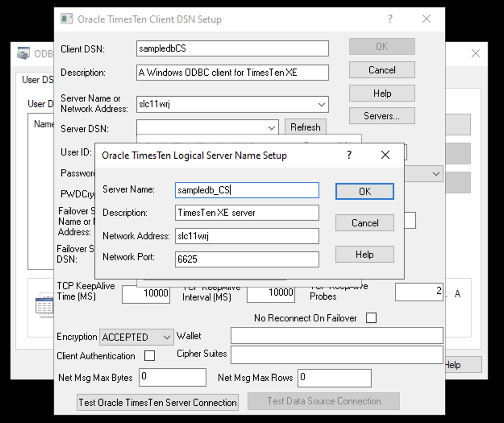Click the TCP KeepAlive Time field
Image resolution: width=504 pixels, height=423 pixels.
[146, 294]
